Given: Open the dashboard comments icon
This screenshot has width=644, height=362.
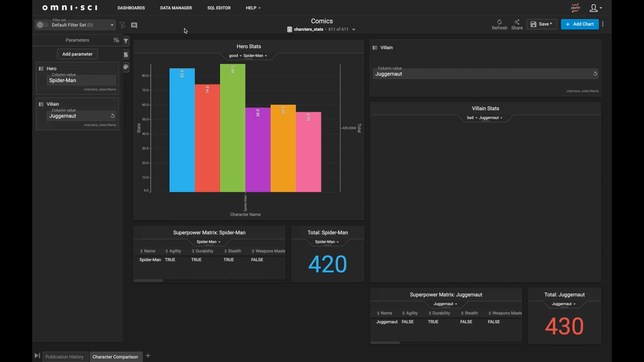Looking at the screenshot, I should pos(134,25).
